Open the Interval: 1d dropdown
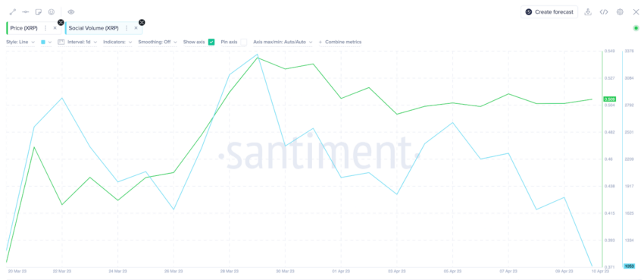This screenshot has width=644, height=280. [77, 42]
